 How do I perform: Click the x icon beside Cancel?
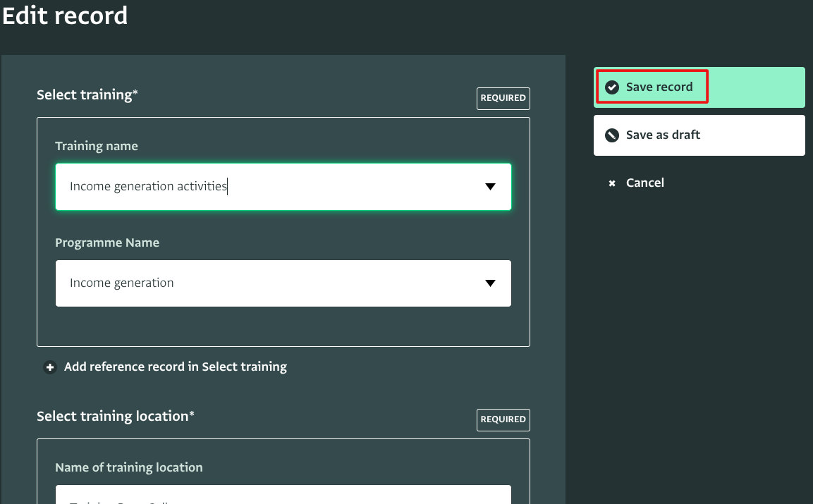pos(612,183)
